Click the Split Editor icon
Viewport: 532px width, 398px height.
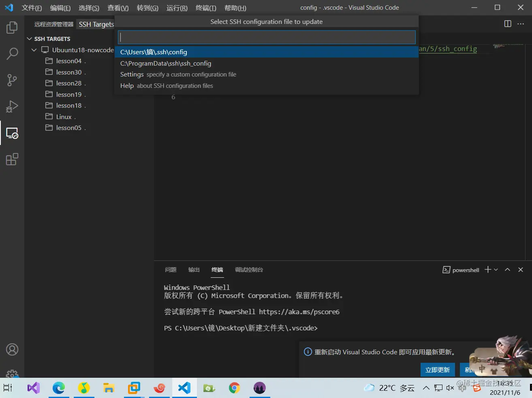coord(508,24)
